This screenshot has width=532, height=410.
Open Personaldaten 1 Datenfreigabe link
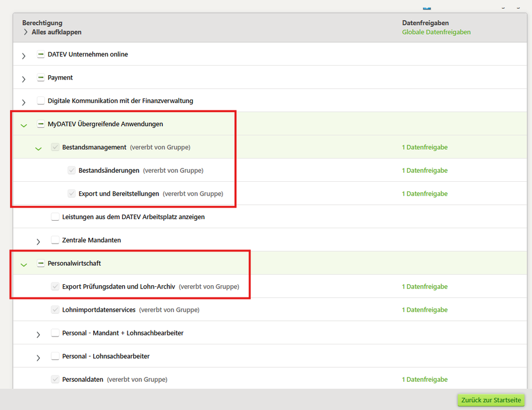click(x=424, y=379)
